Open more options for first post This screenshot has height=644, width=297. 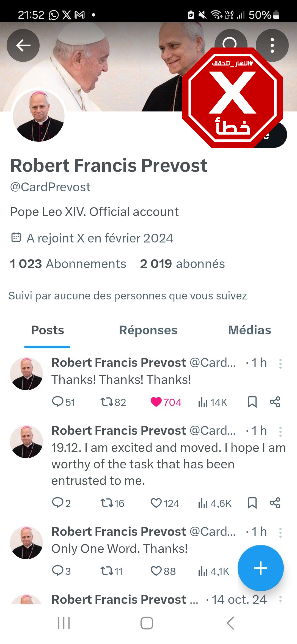click(280, 364)
